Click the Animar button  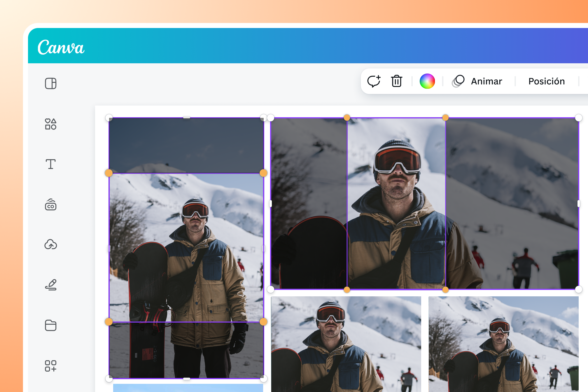tap(487, 81)
